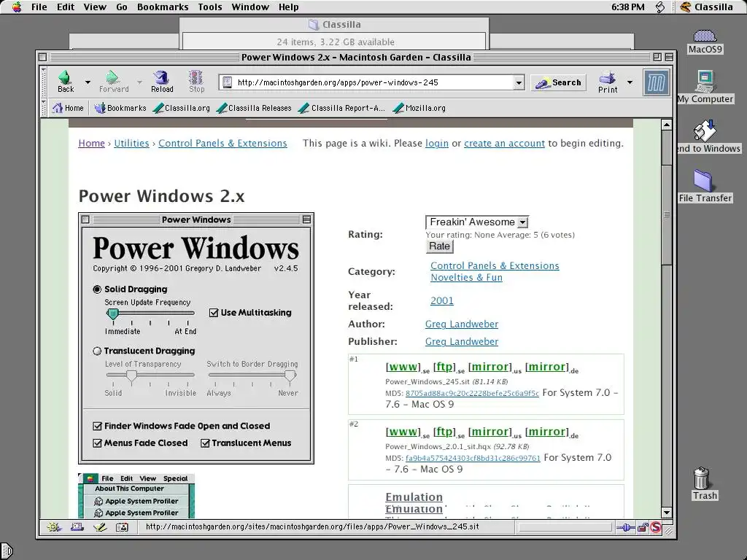
Task: Open the Help menu
Action: tap(288, 7)
